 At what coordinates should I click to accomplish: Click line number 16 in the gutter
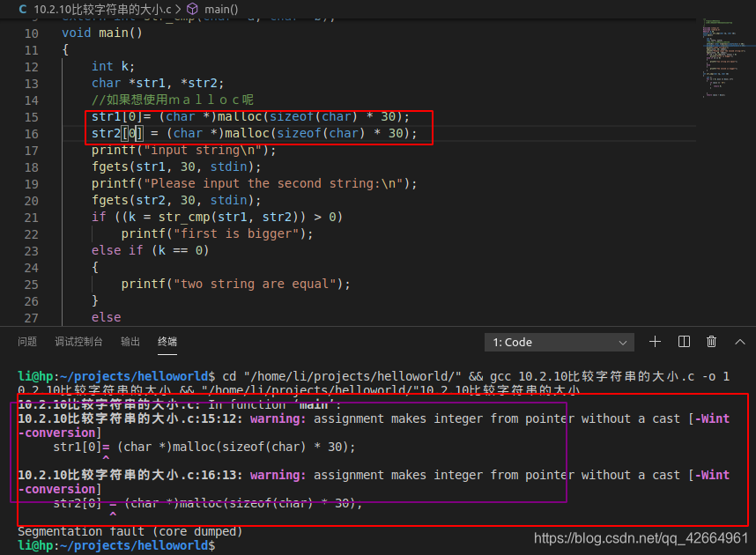[32, 134]
